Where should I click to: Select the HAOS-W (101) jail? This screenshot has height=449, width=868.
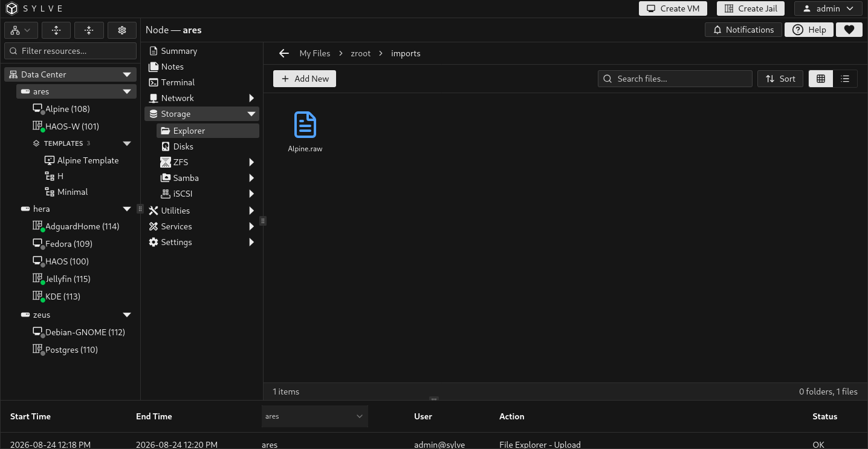click(72, 126)
